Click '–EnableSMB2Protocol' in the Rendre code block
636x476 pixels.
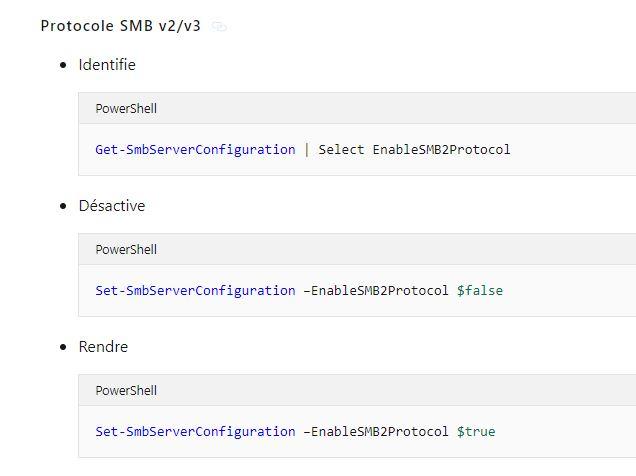(x=375, y=432)
